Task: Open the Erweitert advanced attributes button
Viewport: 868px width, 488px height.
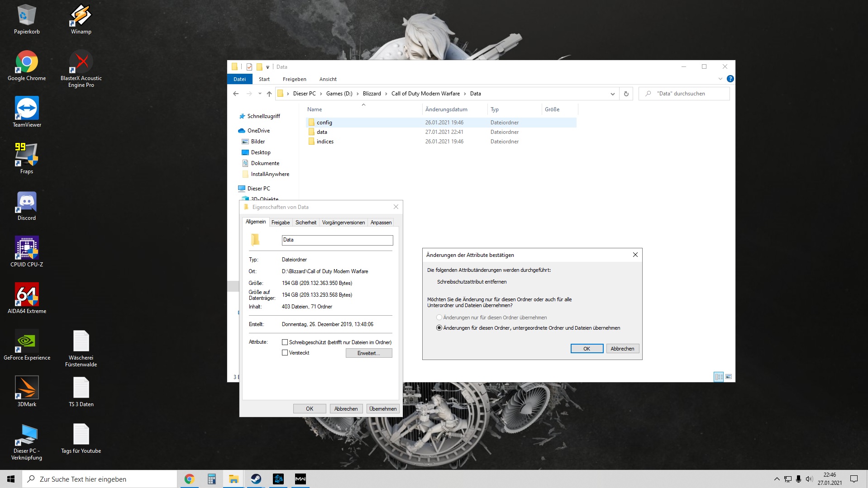Action: click(369, 353)
